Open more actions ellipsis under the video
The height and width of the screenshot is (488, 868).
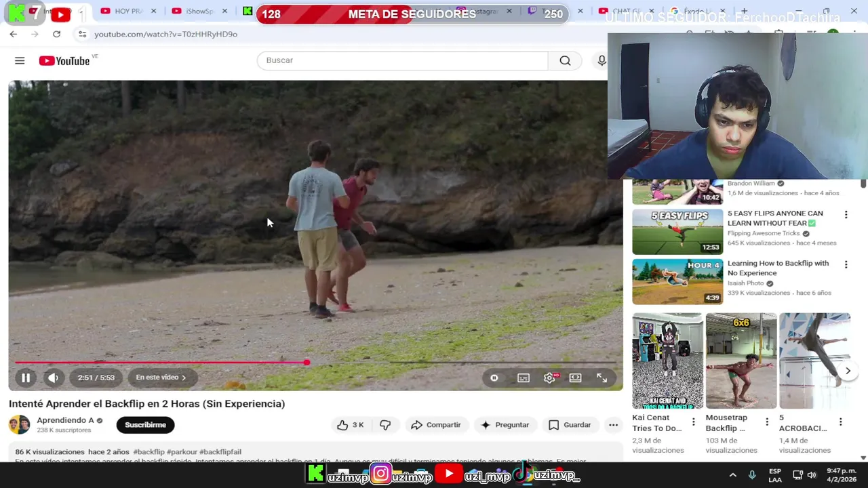click(613, 425)
